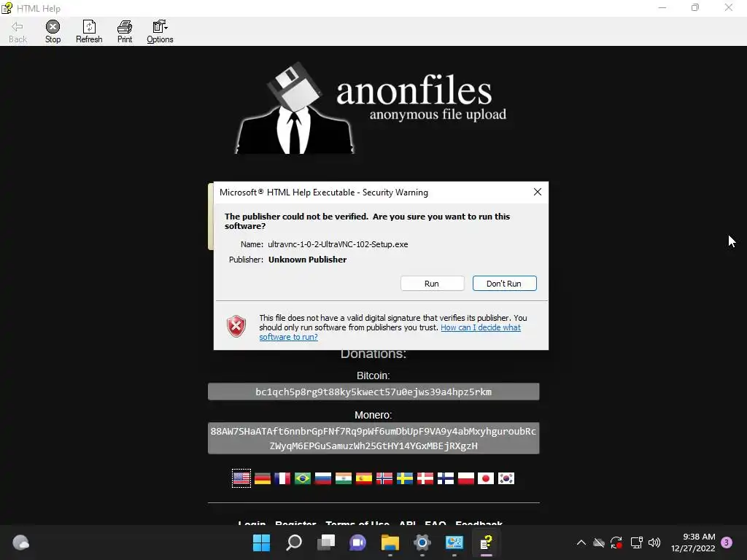Switch to the HTML Help taskbar icon
747x560 pixels.
tap(487, 542)
